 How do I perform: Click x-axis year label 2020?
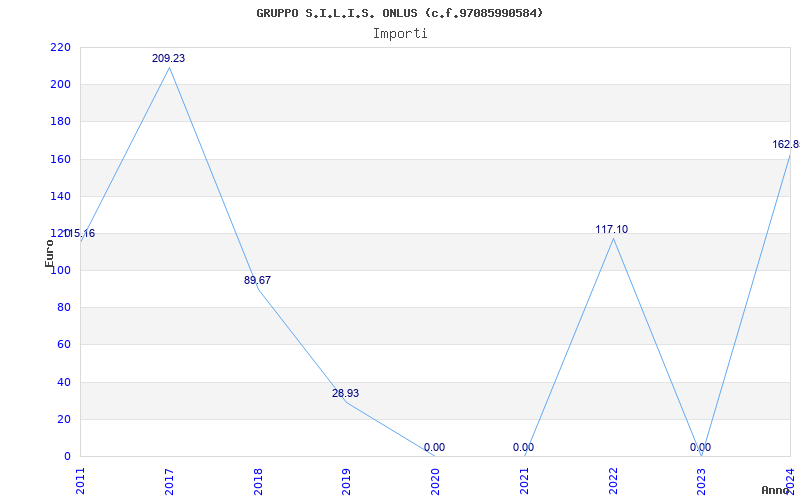(435, 482)
